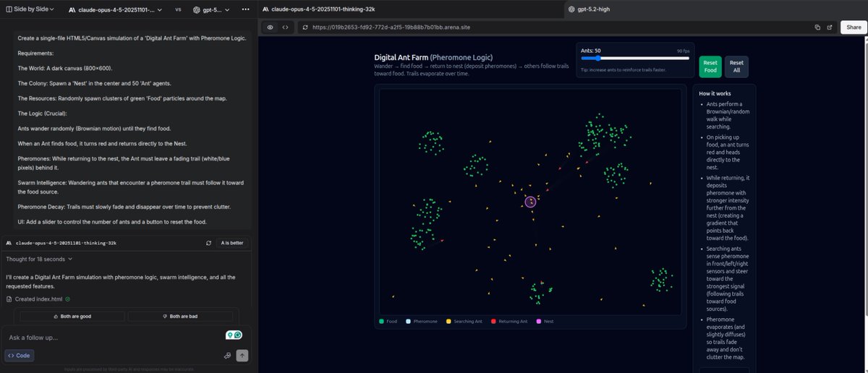Screen dimensions: 868x373
Task: Click the Nest legend label
Action: (x=548, y=321)
